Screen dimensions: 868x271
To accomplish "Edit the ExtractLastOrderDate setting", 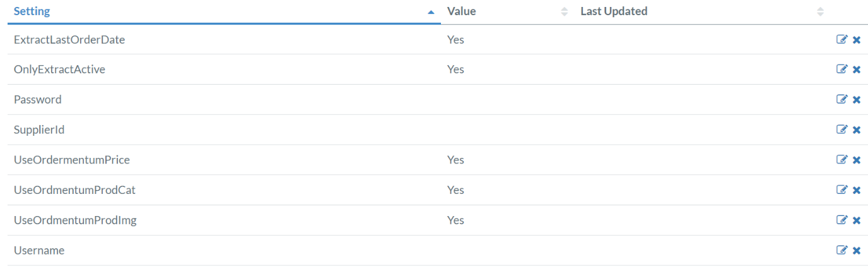I will [842, 39].
